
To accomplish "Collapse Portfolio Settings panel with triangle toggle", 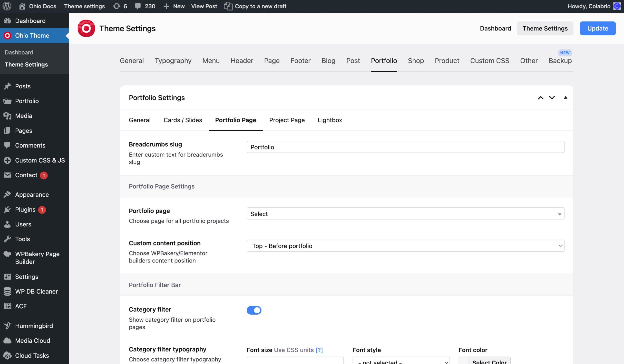I will [x=565, y=97].
